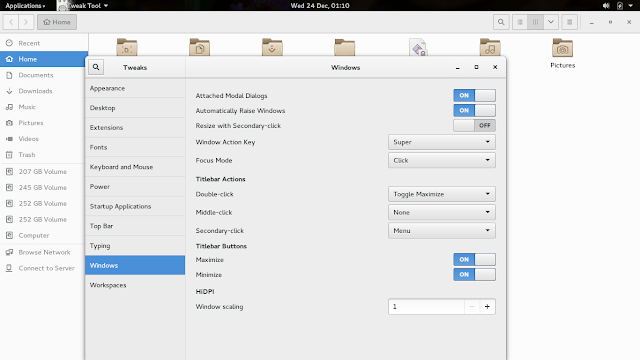Viewport: 640px width, 360px height.
Task: Select Fonts category in Tweaks
Action: click(135, 147)
